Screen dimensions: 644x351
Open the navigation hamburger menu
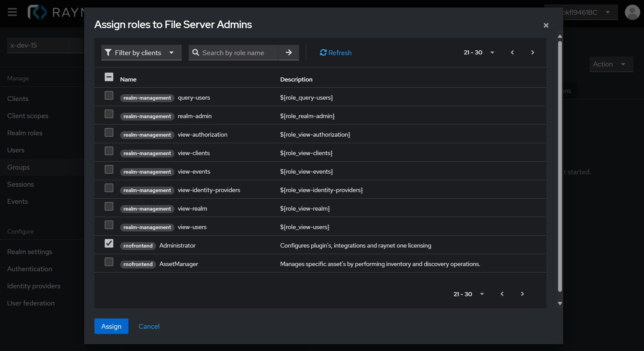click(12, 12)
